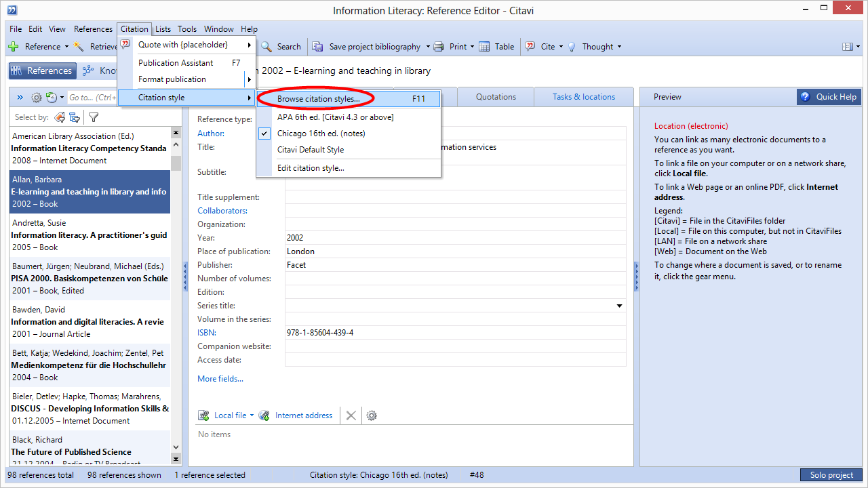Image resolution: width=868 pixels, height=488 pixels.
Task: Click the reference list scroll down arrow
Action: 176,447
